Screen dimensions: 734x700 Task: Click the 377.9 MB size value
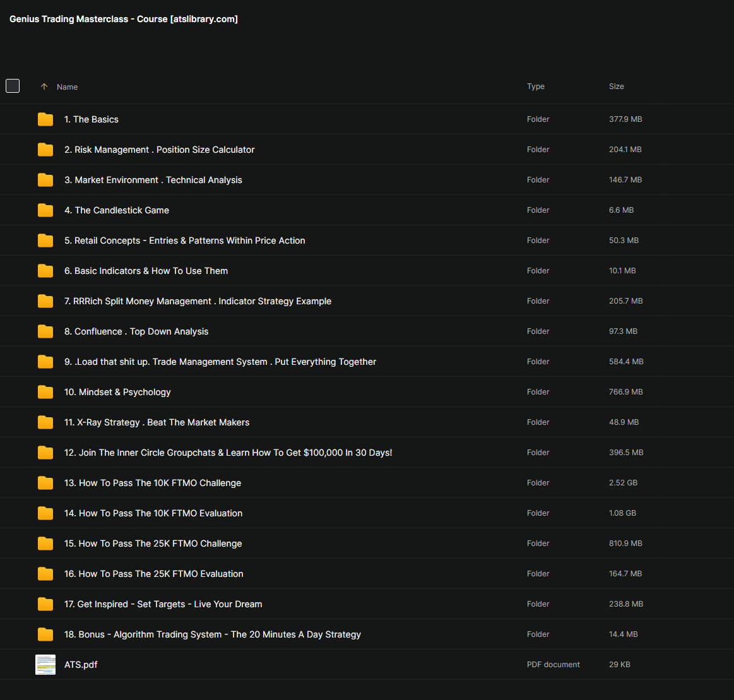(625, 119)
